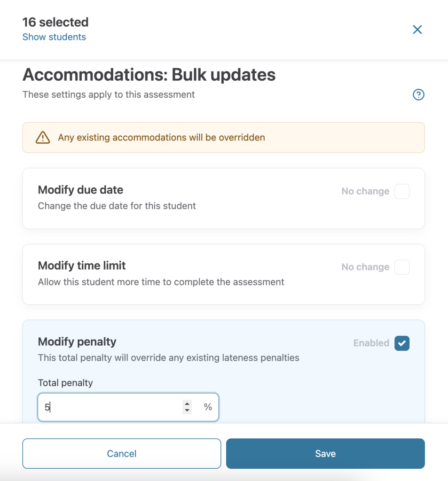The height and width of the screenshot is (481, 448).
Task: Click the Enabled label beside penalty checkbox
Action: 371,343
